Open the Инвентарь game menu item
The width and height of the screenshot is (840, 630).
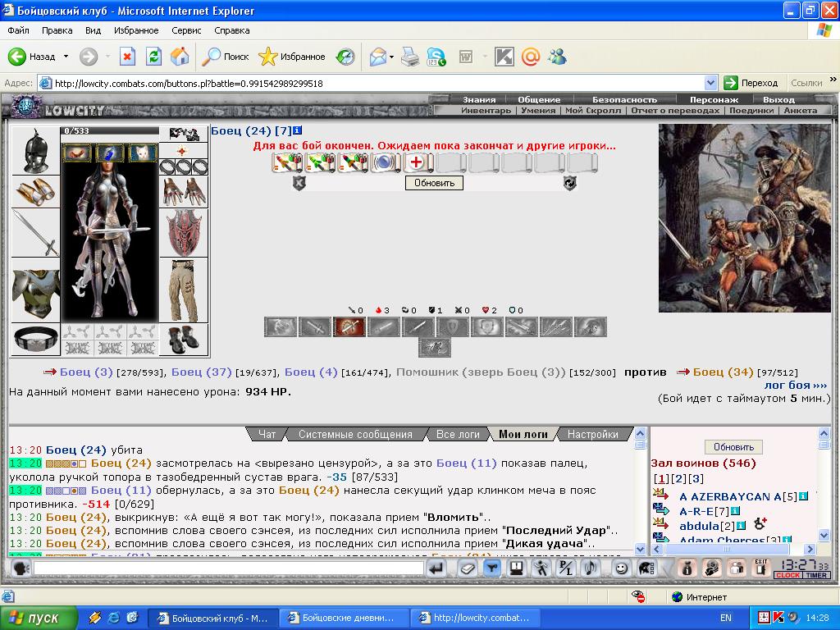pyautogui.click(x=486, y=111)
